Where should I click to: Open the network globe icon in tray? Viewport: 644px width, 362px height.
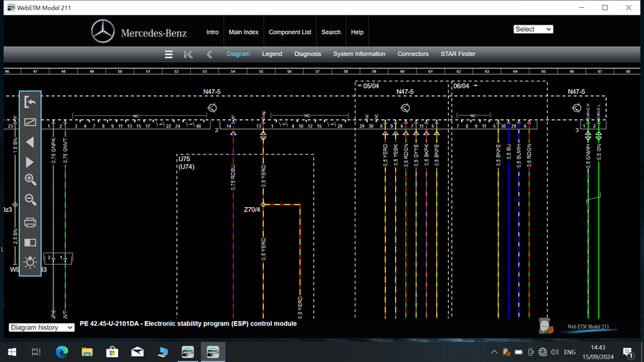542,352
